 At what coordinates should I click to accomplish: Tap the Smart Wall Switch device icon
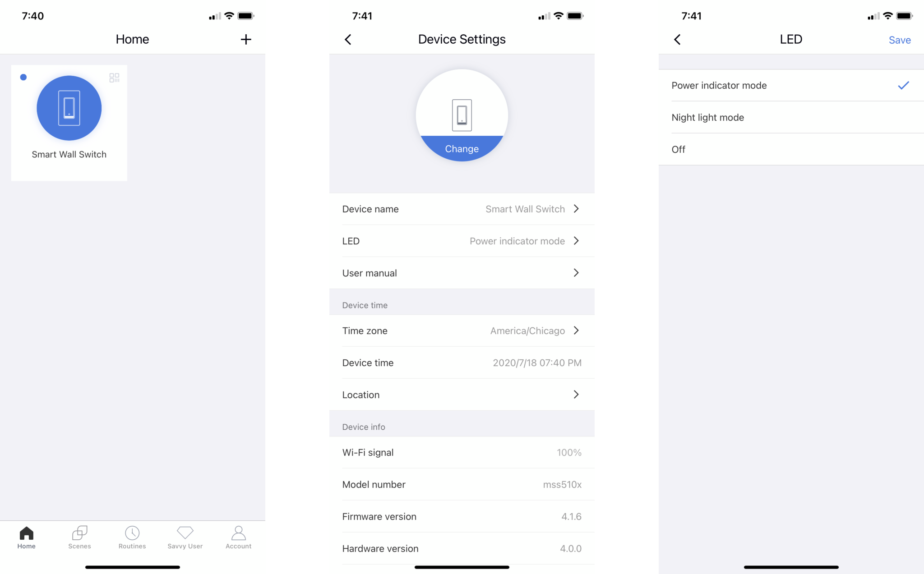68,109
